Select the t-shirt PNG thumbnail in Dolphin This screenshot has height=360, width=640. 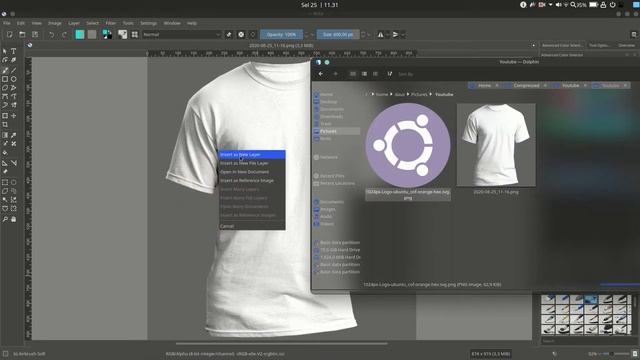pyautogui.click(x=496, y=145)
